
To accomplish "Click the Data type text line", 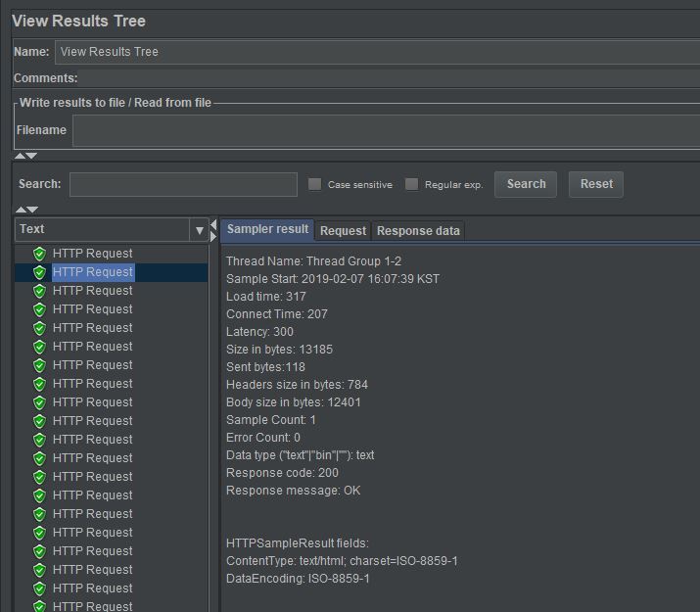I will click(300, 455).
